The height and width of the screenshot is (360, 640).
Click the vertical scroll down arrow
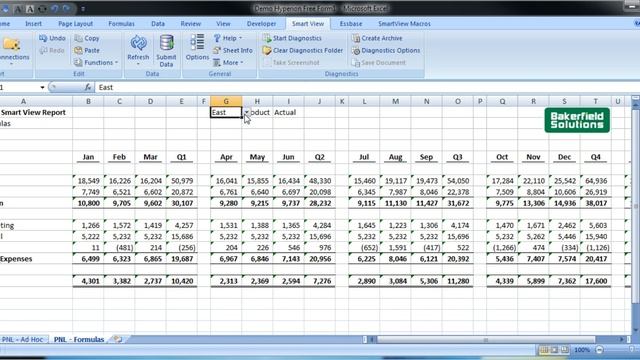click(635, 330)
